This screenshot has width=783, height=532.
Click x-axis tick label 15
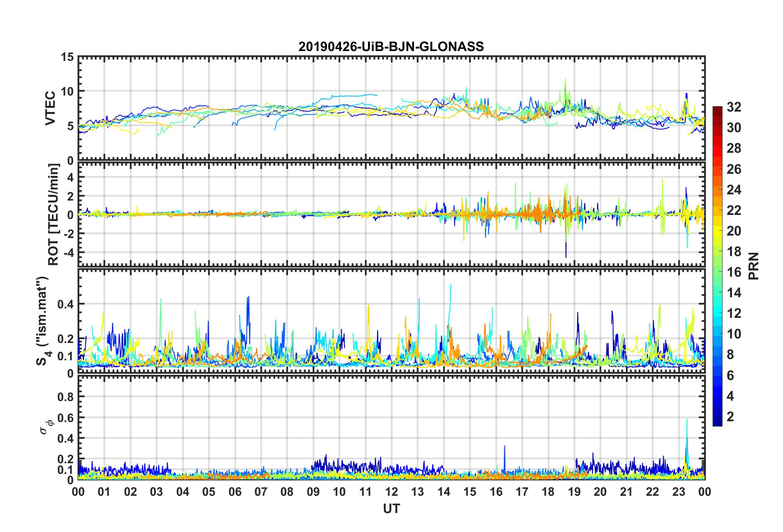pos(470,492)
